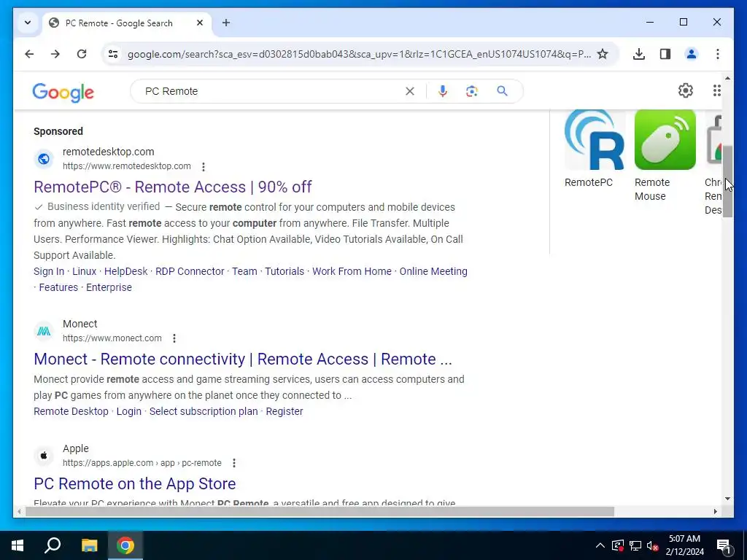Open the network tray icon
Viewport: 747px width, 560px height.
pyautogui.click(x=635, y=545)
